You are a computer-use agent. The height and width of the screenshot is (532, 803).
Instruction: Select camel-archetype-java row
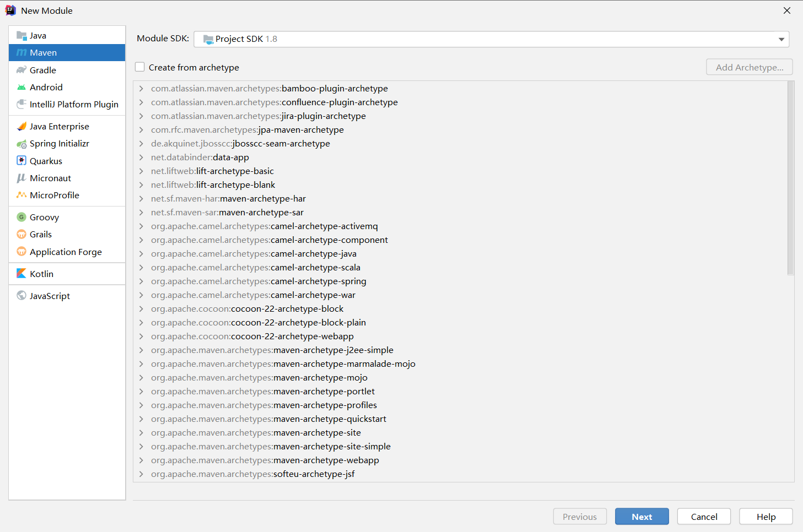click(x=460, y=254)
